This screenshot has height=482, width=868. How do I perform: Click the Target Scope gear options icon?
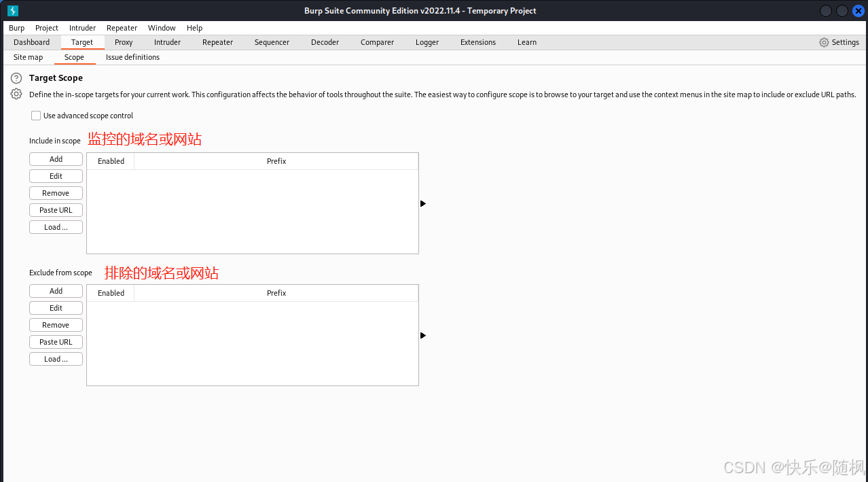[x=16, y=94]
